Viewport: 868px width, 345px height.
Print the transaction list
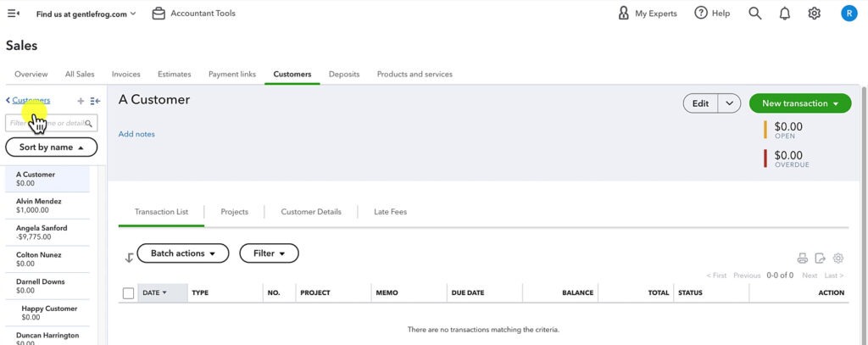coord(802,259)
